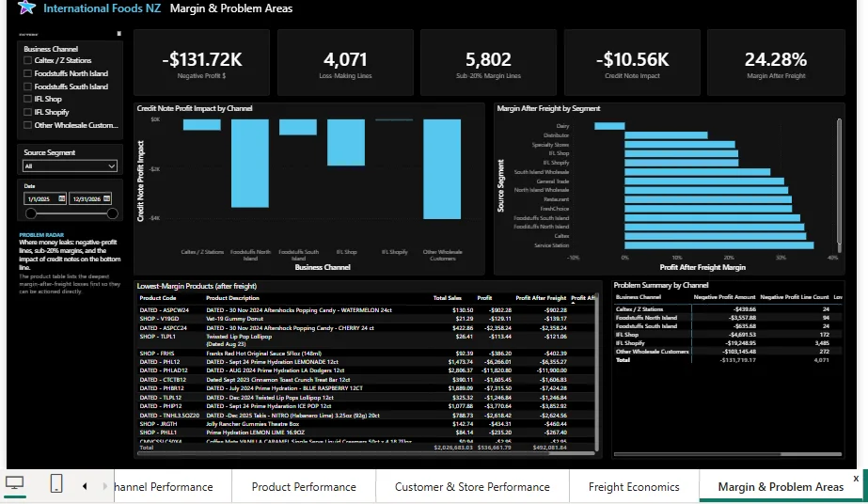Click the IFL Shopify row in Problem Summary

(728, 343)
